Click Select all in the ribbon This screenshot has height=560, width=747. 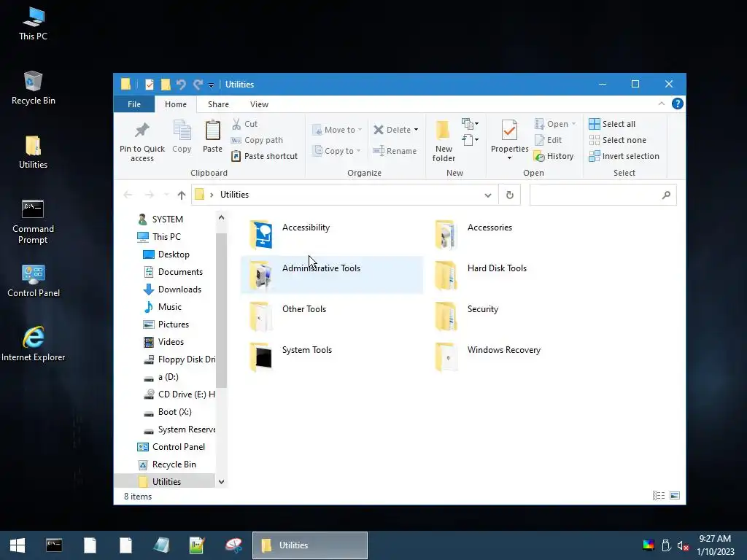612,124
